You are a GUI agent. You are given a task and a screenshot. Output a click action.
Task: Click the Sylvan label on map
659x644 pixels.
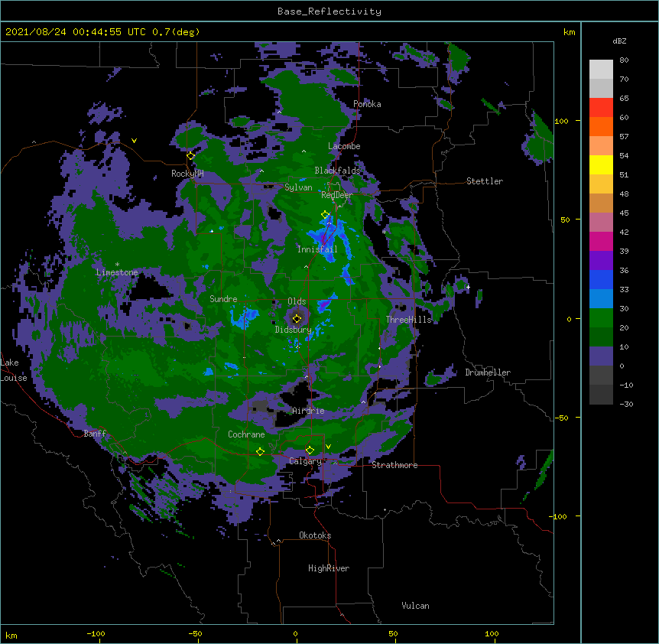(x=298, y=187)
